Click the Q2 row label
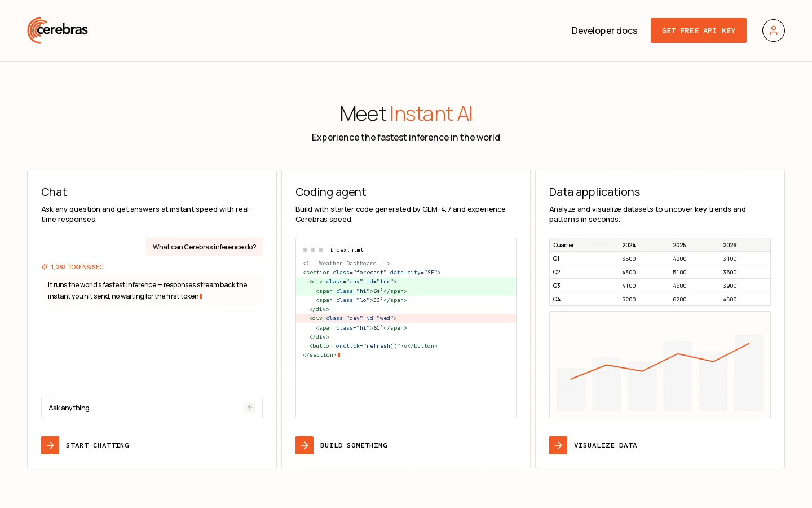The width and height of the screenshot is (812, 508). point(557,272)
